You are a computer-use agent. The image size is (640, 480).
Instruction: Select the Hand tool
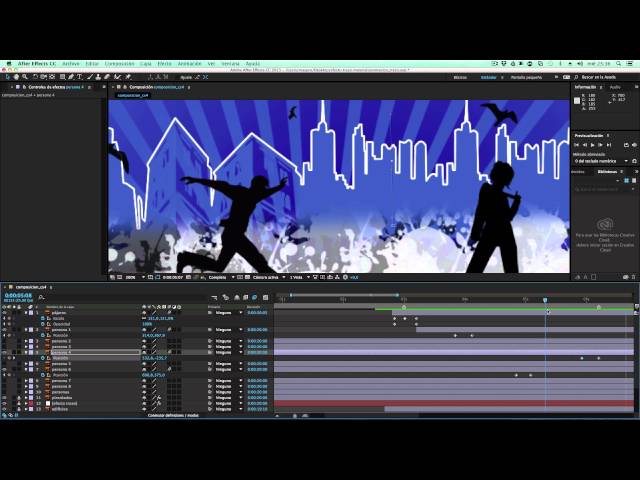(16, 77)
